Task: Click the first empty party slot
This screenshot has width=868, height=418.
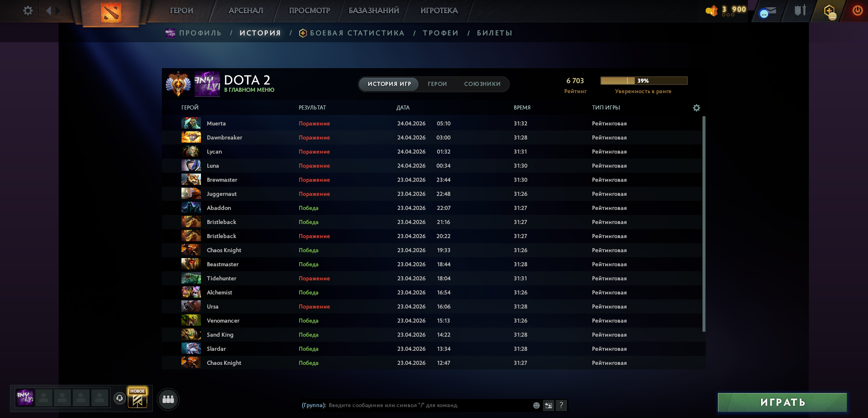Action: tap(44, 398)
